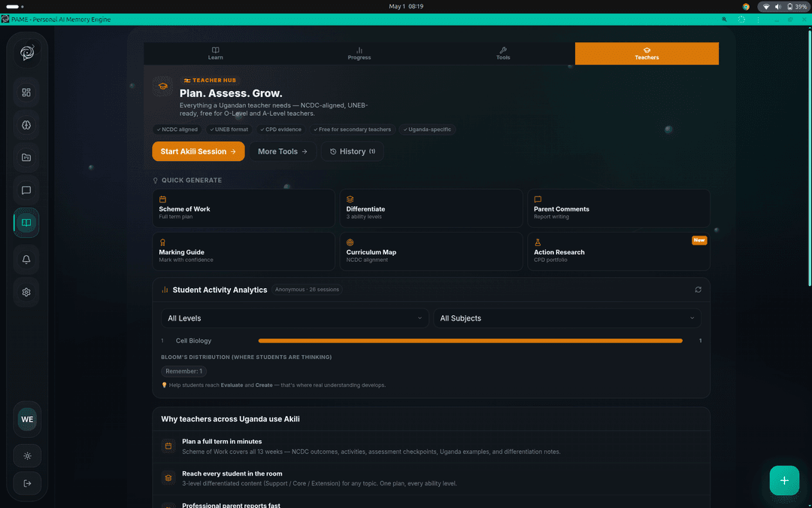Open the Differentiate card

coord(431,208)
